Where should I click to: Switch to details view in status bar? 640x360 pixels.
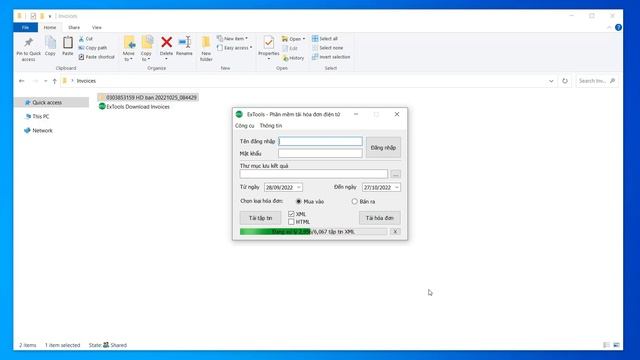[607, 345]
